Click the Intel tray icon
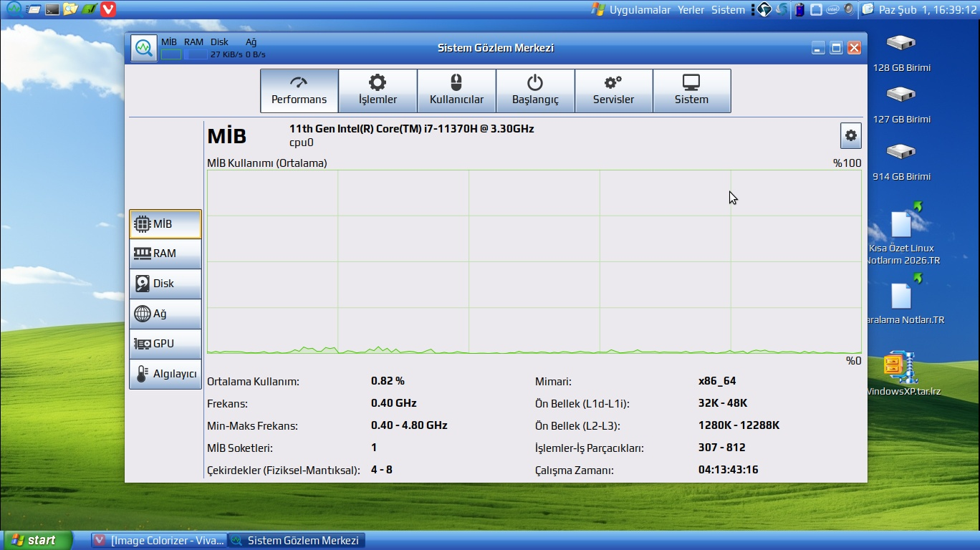The width and height of the screenshot is (980, 550). click(832, 9)
